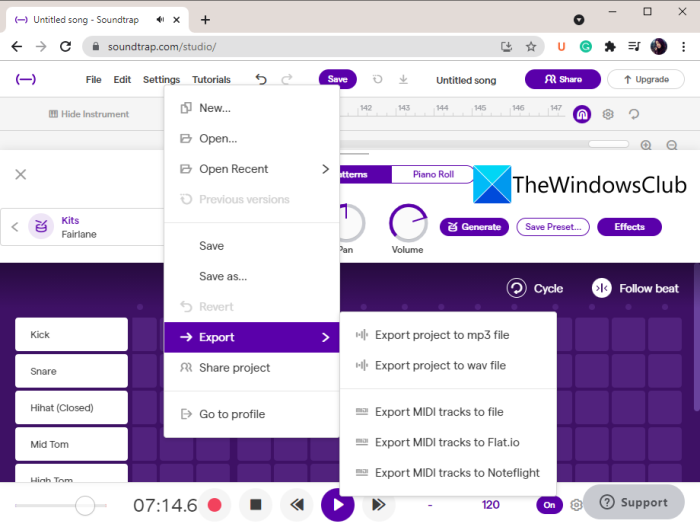Click the Generate beat button
The width and height of the screenshot is (700, 527).
coord(474,227)
